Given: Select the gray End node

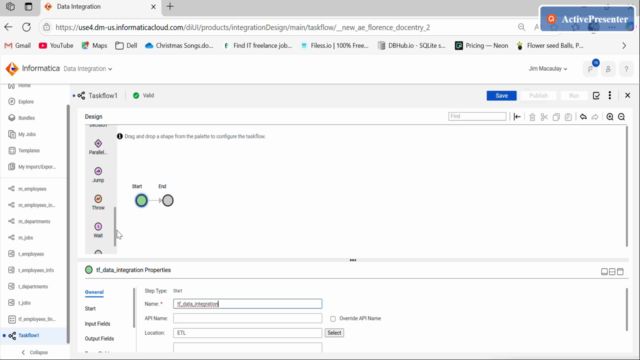Looking at the screenshot, I should tap(168, 200).
